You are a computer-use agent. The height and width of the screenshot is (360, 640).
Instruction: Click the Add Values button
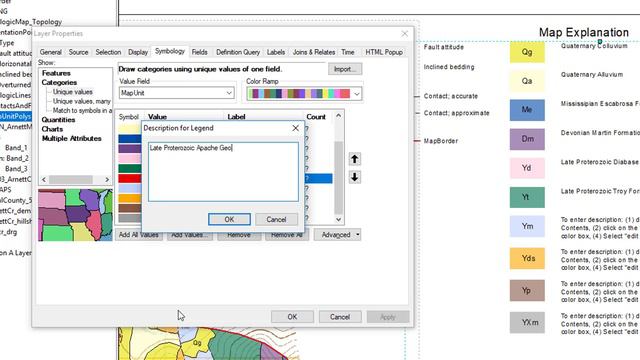click(x=189, y=235)
